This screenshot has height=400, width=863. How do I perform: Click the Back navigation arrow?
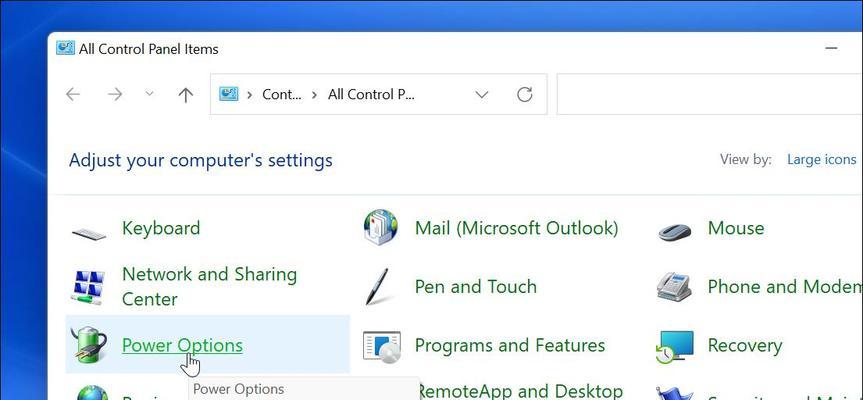pyautogui.click(x=73, y=95)
